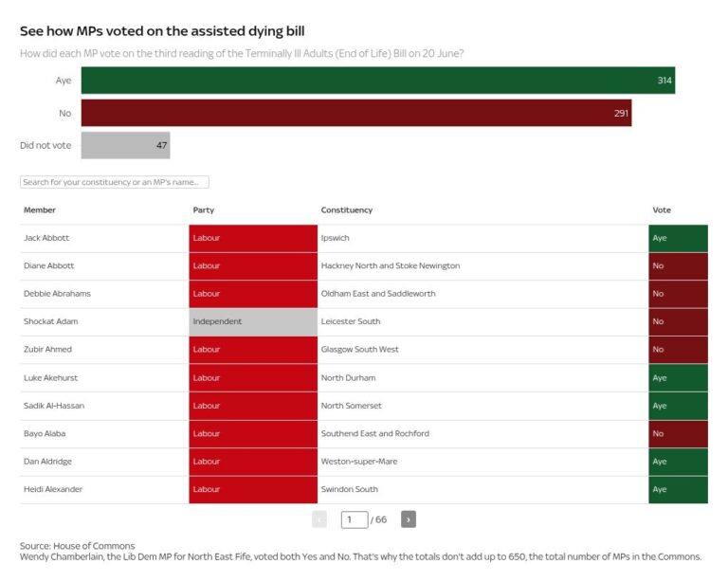
Task: Click the dark red No bar showing 291
Action: tap(355, 113)
